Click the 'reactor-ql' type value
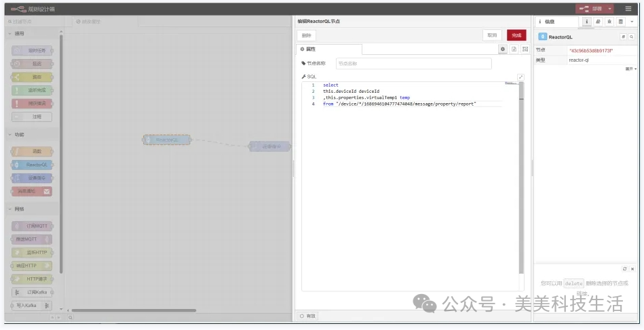 tap(579, 60)
